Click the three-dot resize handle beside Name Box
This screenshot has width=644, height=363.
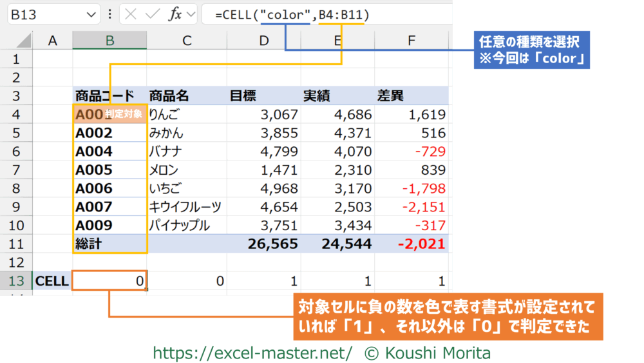(109, 14)
